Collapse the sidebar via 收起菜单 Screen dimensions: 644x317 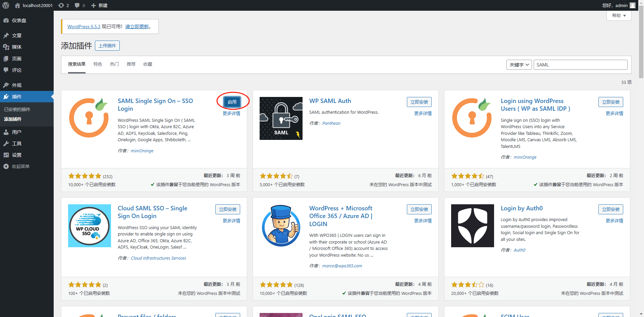[20, 166]
